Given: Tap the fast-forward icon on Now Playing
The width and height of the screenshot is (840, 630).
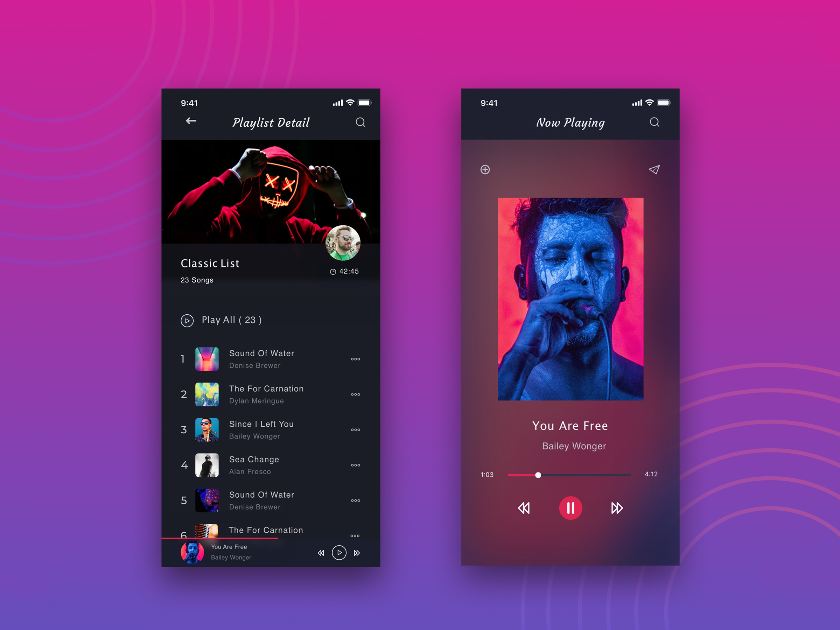Looking at the screenshot, I should pyautogui.click(x=613, y=509).
